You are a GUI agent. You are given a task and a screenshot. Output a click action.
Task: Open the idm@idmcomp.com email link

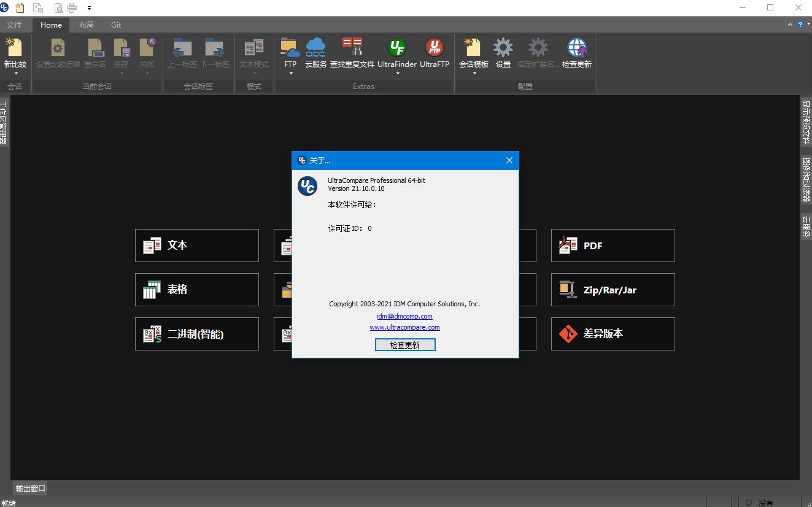click(404, 316)
